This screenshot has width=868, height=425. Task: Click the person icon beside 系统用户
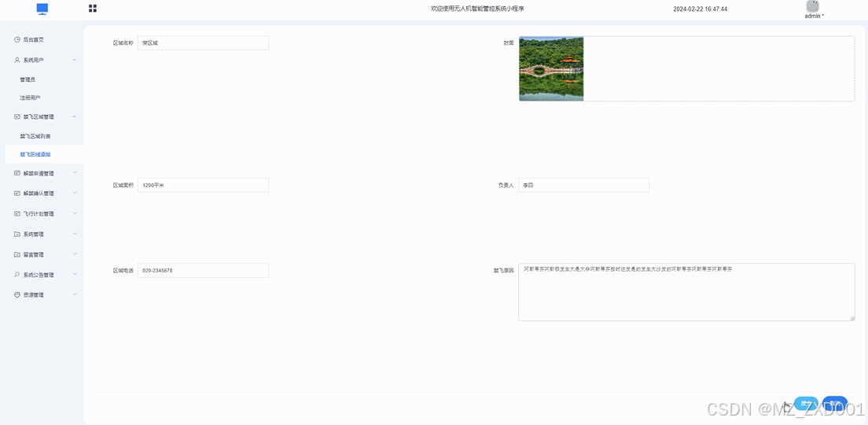(17, 60)
